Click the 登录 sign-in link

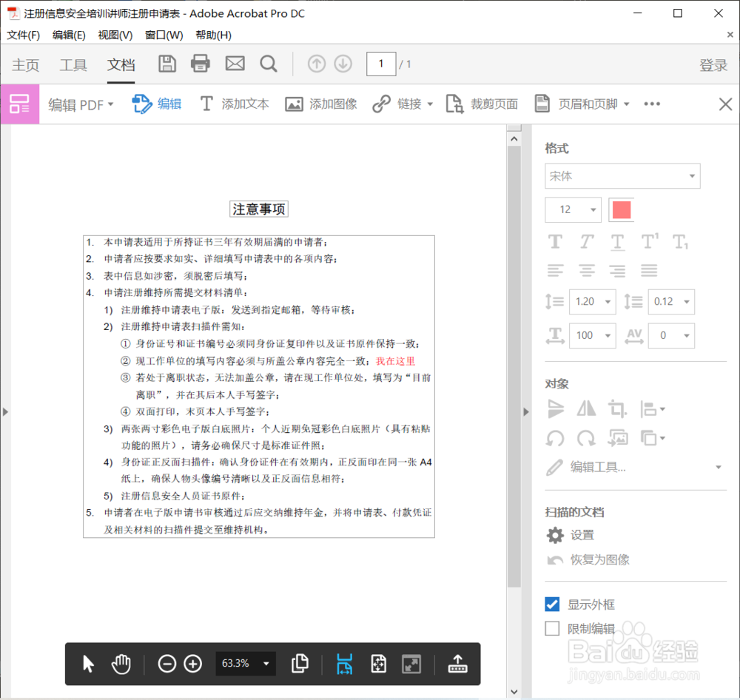point(713,64)
